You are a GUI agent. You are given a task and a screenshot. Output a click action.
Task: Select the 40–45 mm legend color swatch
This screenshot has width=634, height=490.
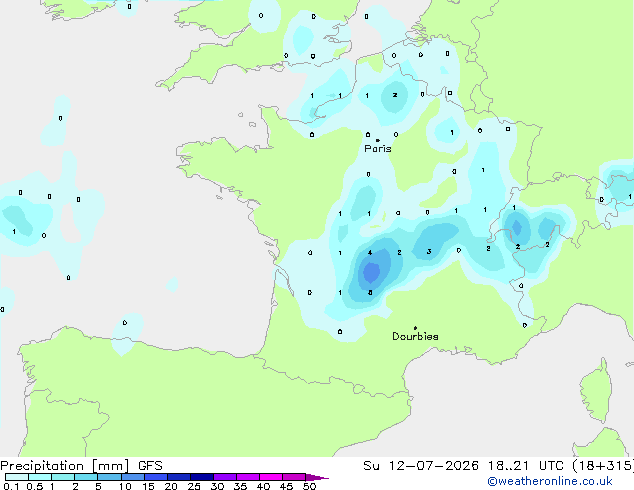click(x=271, y=477)
